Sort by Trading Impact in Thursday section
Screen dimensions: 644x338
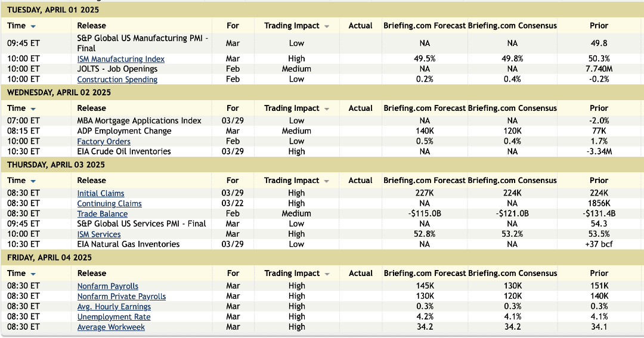coord(327,181)
